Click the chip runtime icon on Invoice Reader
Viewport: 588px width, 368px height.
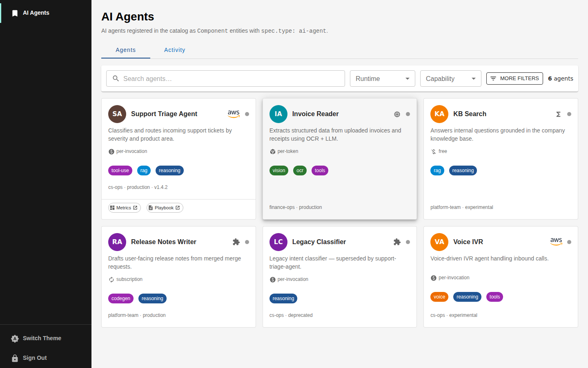tap(397, 114)
